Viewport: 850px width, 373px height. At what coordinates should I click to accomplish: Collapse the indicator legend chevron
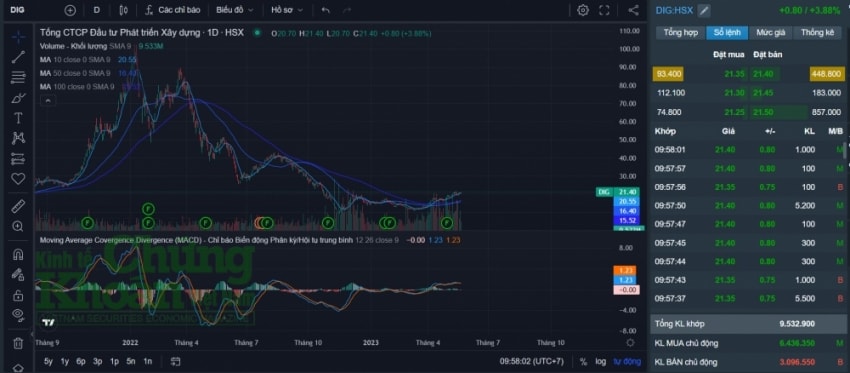pyautogui.click(x=48, y=101)
